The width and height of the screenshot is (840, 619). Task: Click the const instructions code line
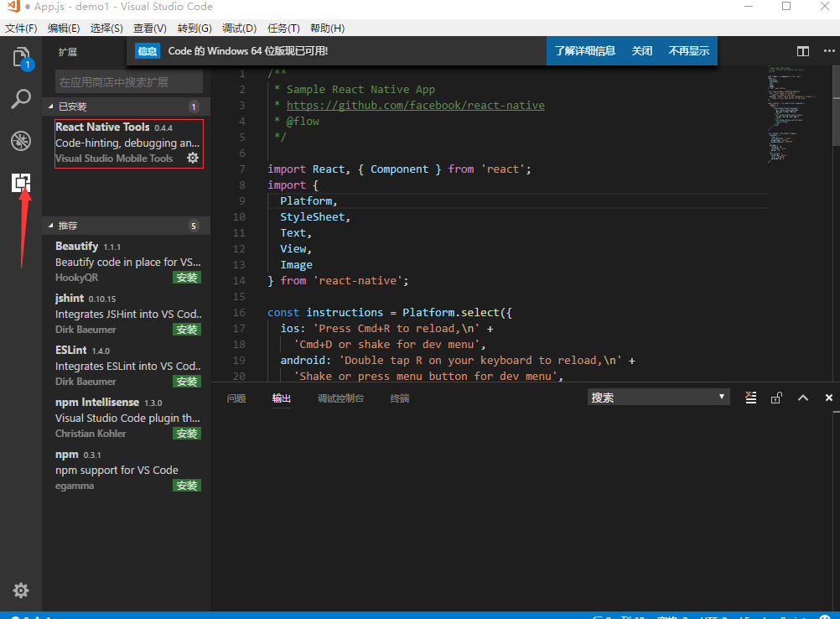(x=390, y=313)
